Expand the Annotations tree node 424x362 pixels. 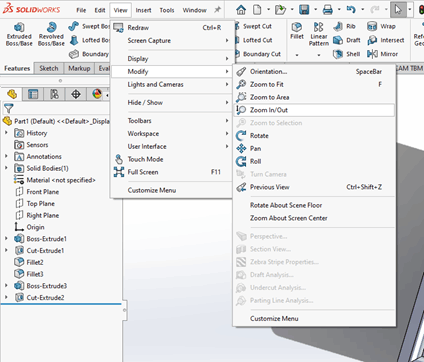click(x=6, y=156)
